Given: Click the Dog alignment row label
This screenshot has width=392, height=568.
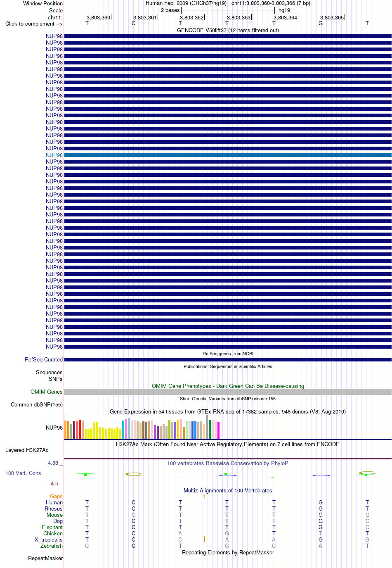Looking at the screenshot, I should point(58,521).
